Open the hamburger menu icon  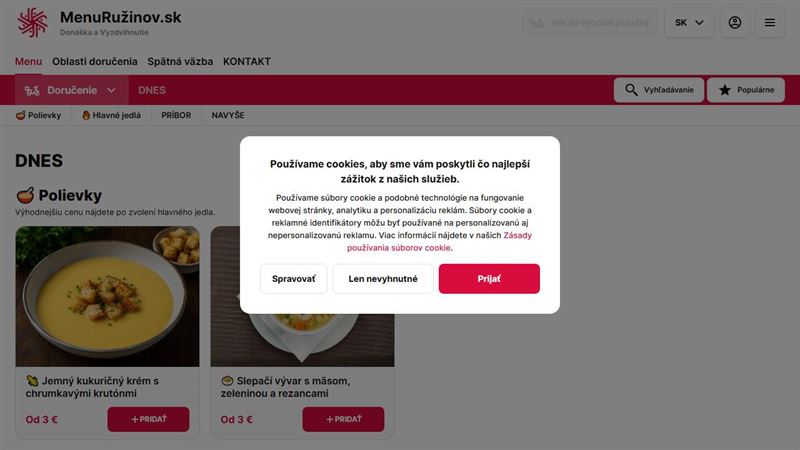coord(770,22)
